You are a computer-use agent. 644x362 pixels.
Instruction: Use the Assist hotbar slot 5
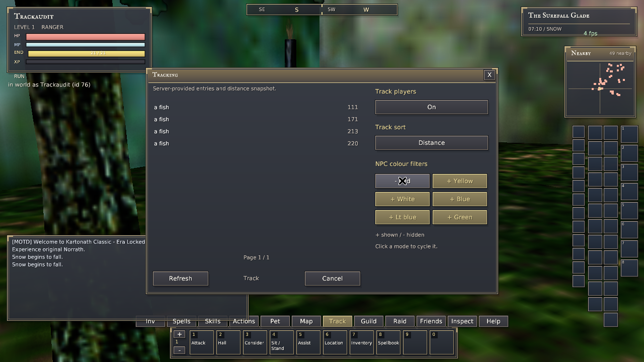click(308, 342)
